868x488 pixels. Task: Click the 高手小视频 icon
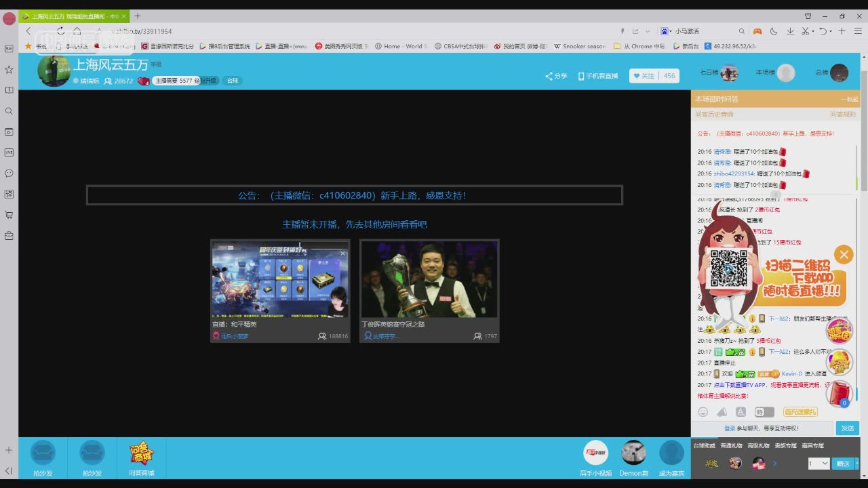tap(595, 453)
